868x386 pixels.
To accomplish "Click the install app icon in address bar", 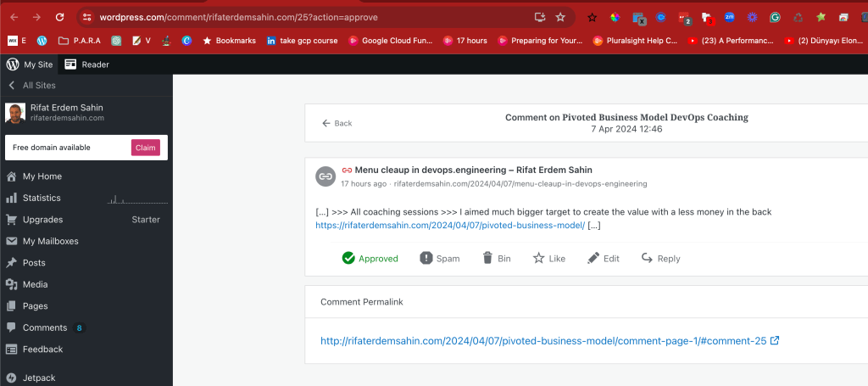I will click(540, 17).
